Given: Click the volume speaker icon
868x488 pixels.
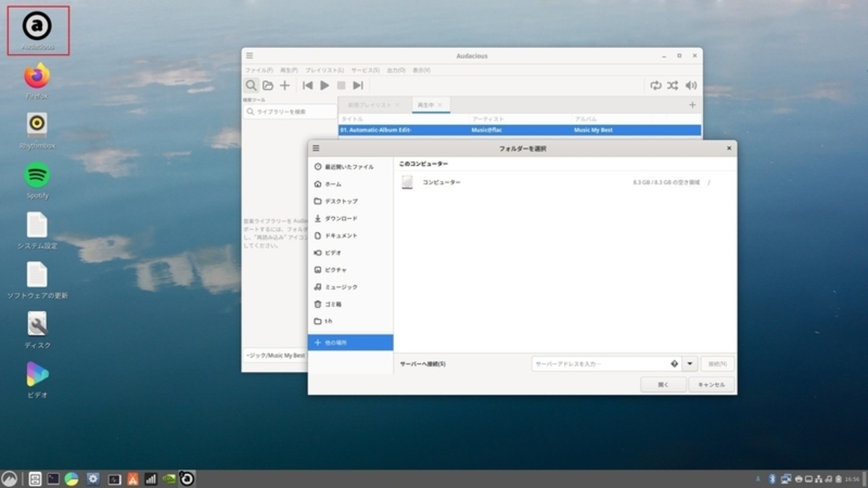Looking at the screenshot, I should pyautogui.click(x=690, y=85).
